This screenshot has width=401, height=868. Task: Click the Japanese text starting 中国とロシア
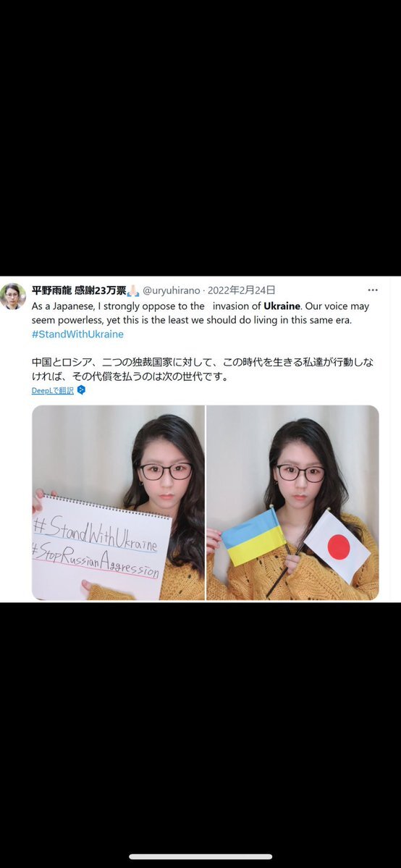click(x=203, y=370)
